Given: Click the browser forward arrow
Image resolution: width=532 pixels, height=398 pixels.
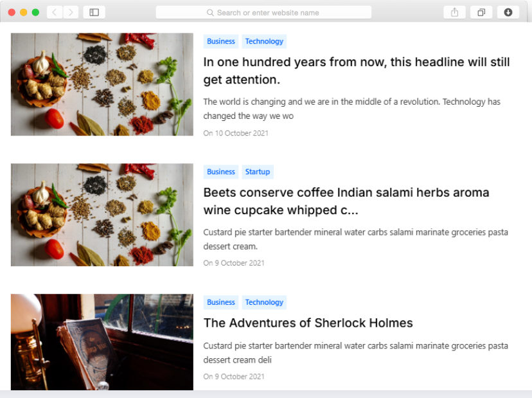Looking at the screenshot, I should tap(71, 12).
